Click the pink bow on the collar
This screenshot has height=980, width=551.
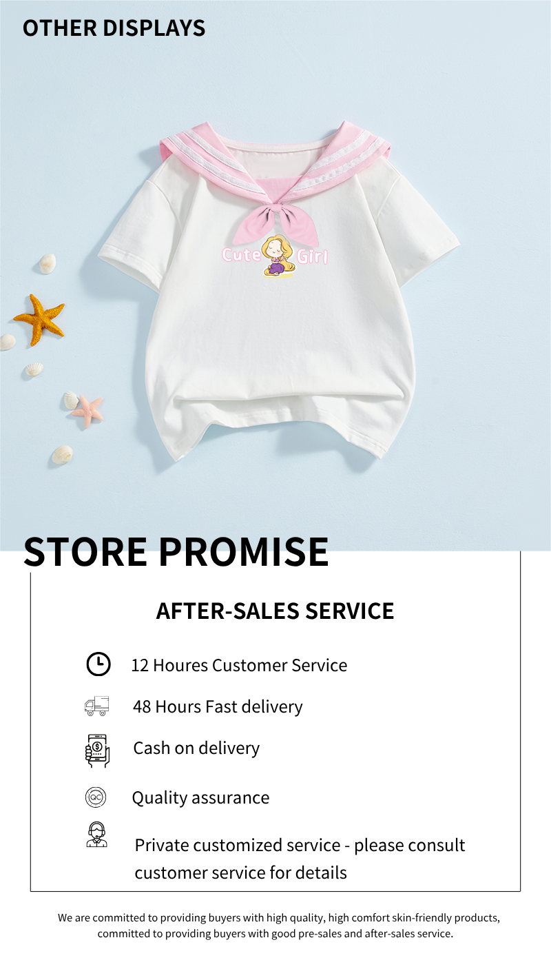point(275,221)
